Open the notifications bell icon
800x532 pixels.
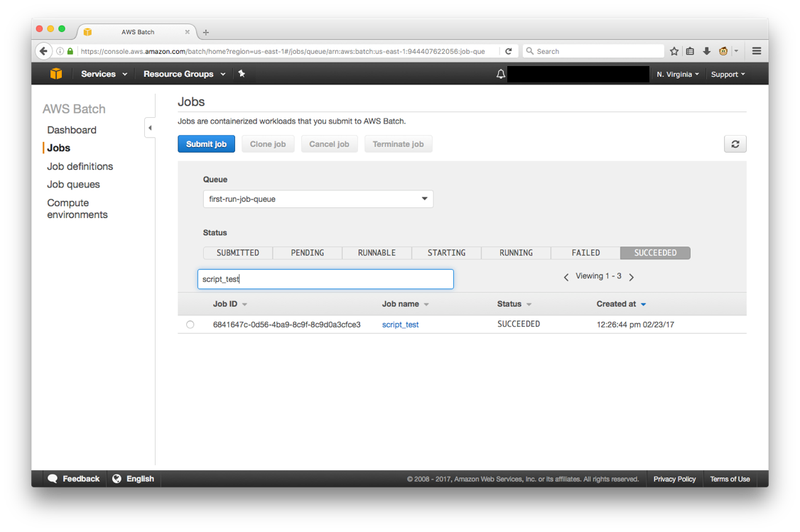tap(501, 74)
